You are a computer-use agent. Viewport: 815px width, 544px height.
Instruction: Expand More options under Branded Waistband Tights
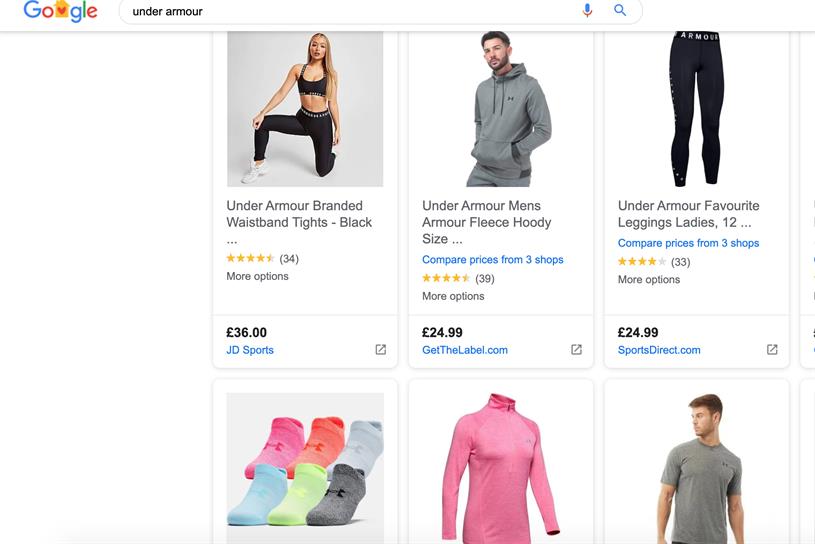pos(257,276)
